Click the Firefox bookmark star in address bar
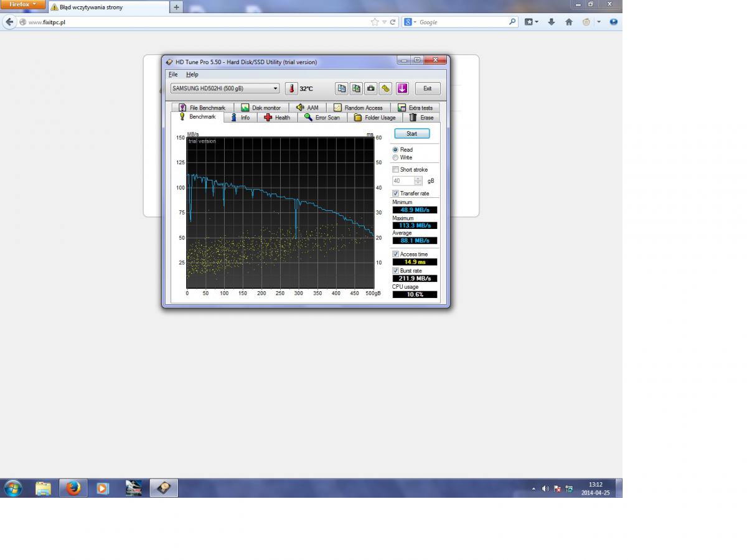This screenshot has height=560, width=747. pyautogui.click(x=375, y=22)
